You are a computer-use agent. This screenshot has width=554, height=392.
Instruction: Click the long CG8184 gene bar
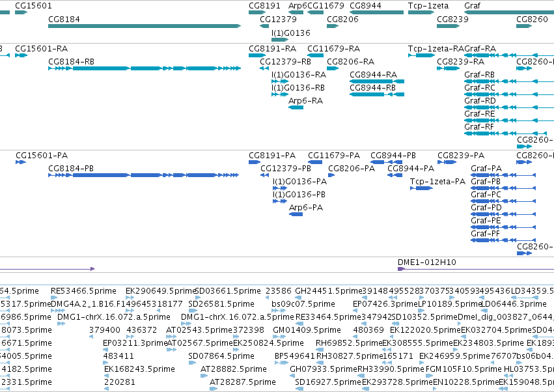[145, 26]
